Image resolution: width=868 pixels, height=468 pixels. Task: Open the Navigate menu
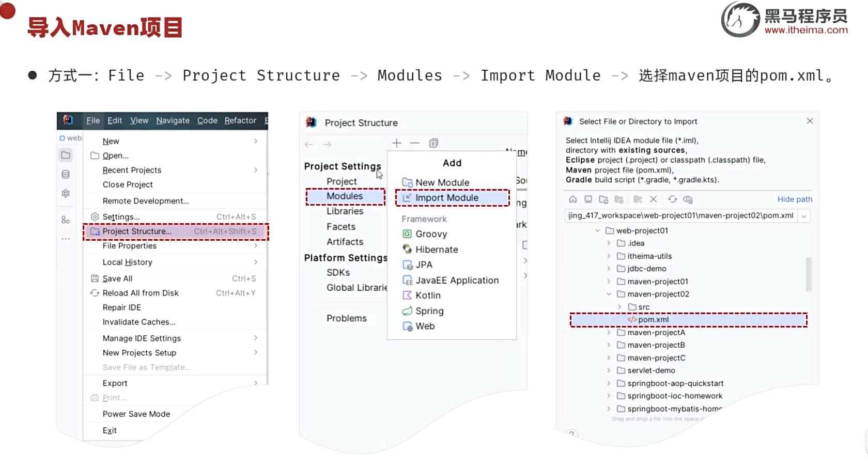pyautogui.click(x=173, y=120)
